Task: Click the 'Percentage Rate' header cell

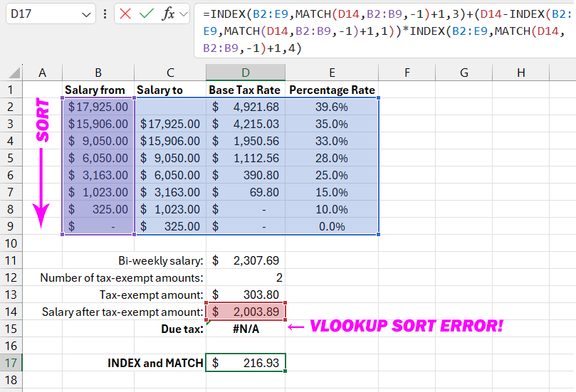Action: [332, 90]
